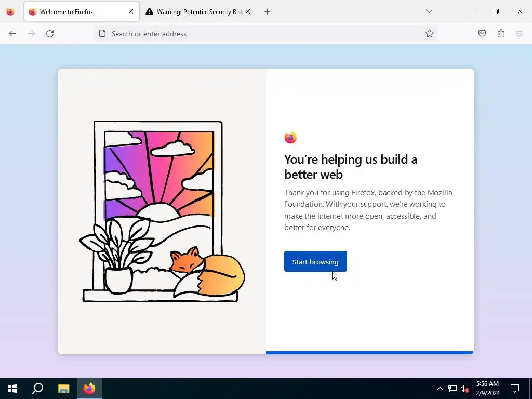This screenshot has height=399, width=532.
Task: Click the Start browsing button
Action: [315, 262]
